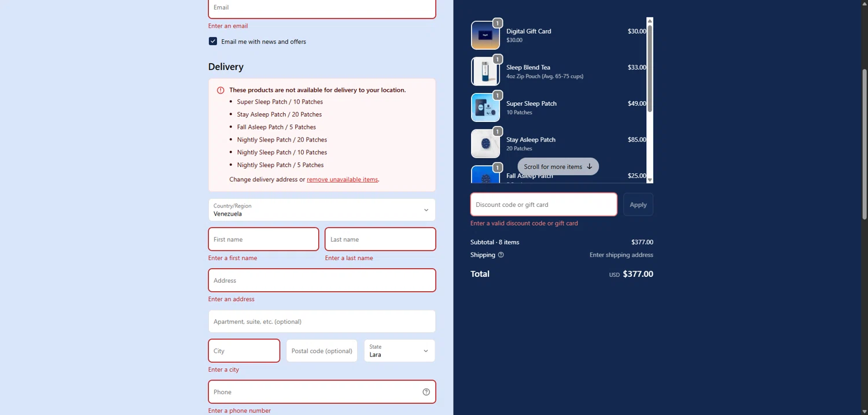Click the Apartment, suite, etc. field
Image resolution: width=868 pixels, height=415 pixels.
(x=322, y=321)
